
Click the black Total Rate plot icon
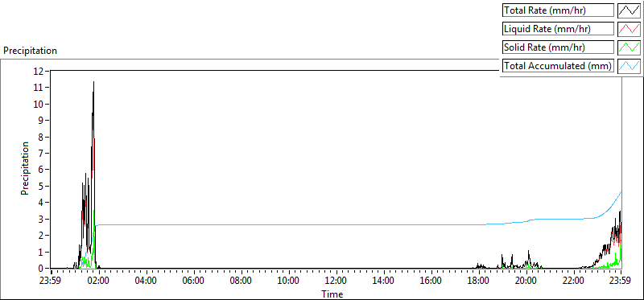pyautogui.click(x=629, y=10)
